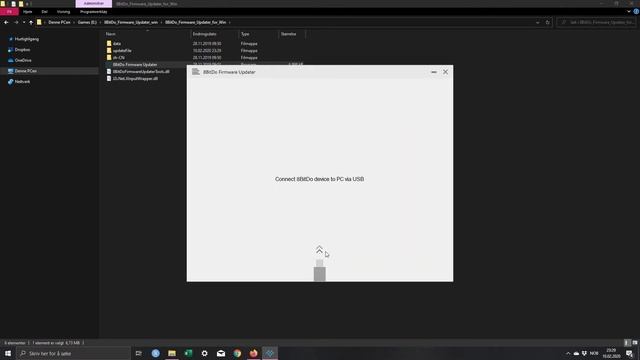Screen dimensions: 640x360
Task: Click the taskbar search field
Action: click(73, 353)
